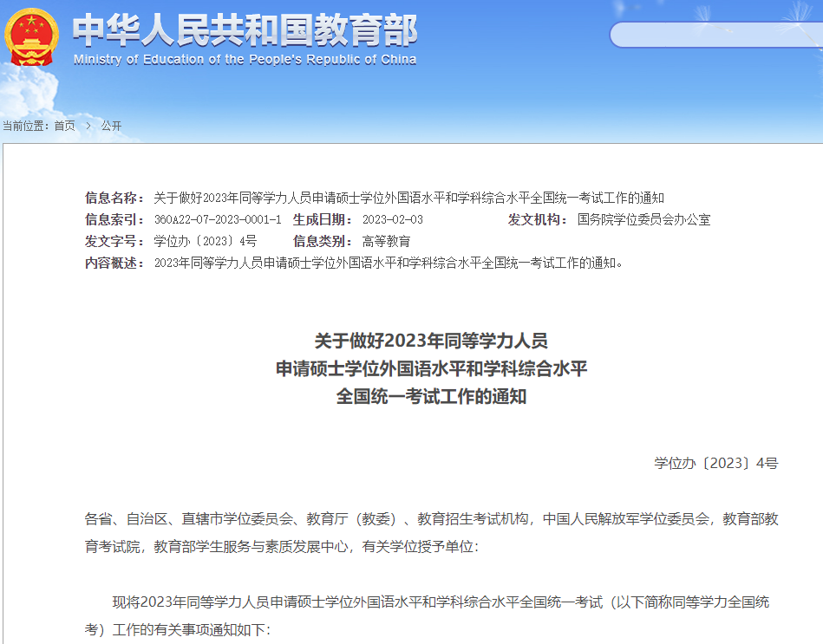Click the 发文字号 学位办〔2023〕4号 text
Screen dimensions: 823x644
click(205, 242)
